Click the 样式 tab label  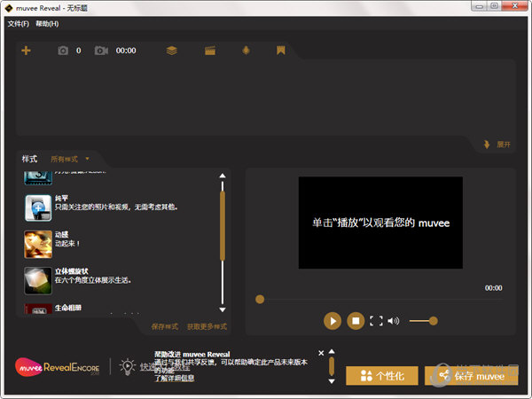pyautogui.click(x=29, y=159)
